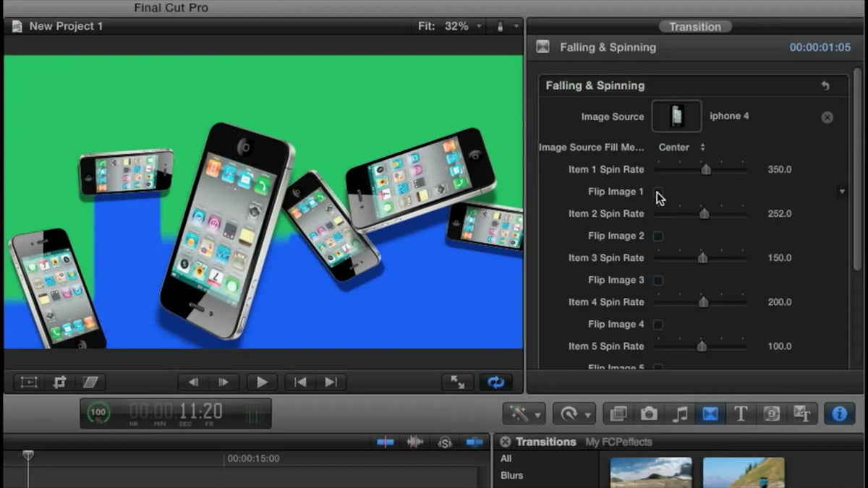Viewport: 868px width, 488px height.
Task: Click the timeline playhead marker
Action: [x=28, y=455]
